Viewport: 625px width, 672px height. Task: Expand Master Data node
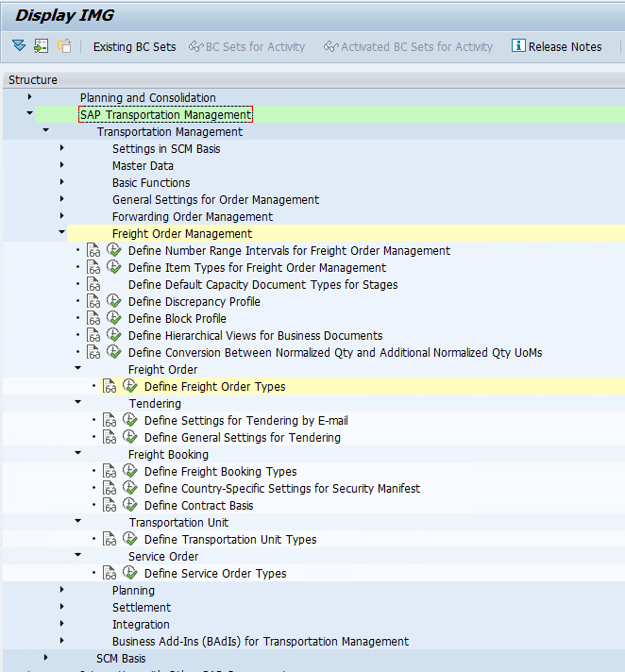coord(61,165)
